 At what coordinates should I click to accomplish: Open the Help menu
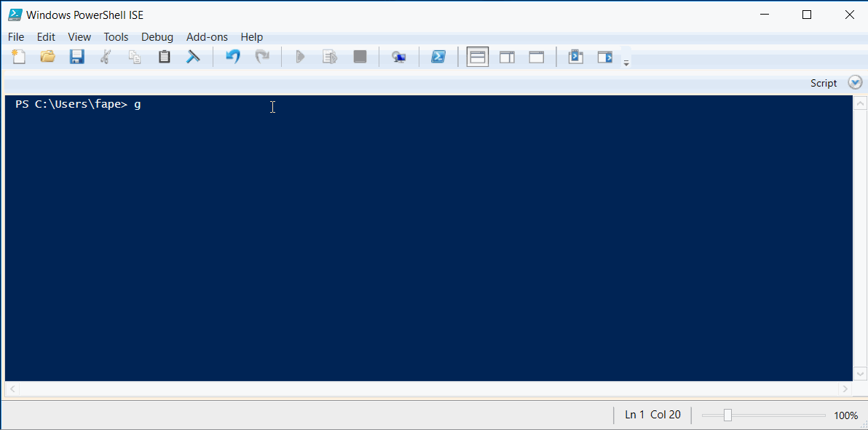tap(252, 37)
